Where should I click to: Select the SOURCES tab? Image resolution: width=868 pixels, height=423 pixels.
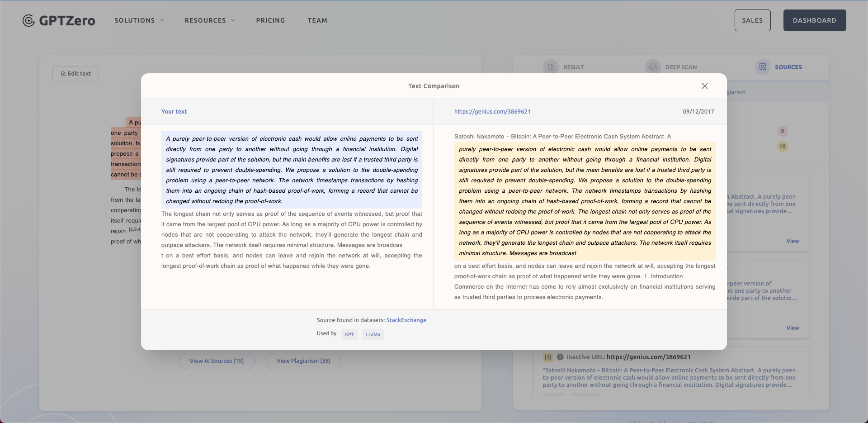(x=778, y=67)
